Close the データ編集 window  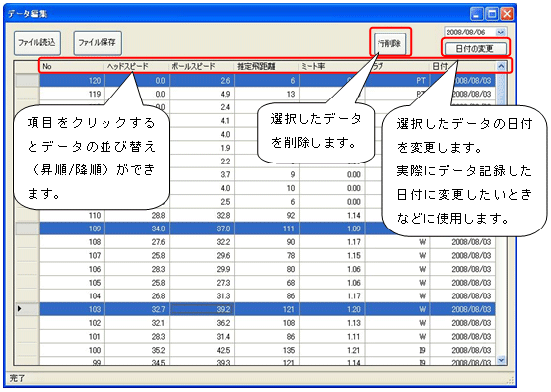coord(507,14)
